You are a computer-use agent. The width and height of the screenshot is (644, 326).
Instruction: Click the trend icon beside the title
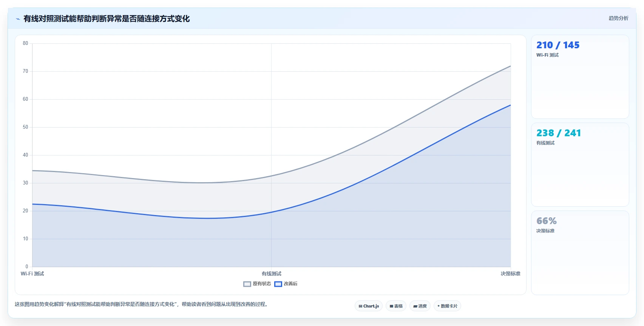(x=18, y=19)
